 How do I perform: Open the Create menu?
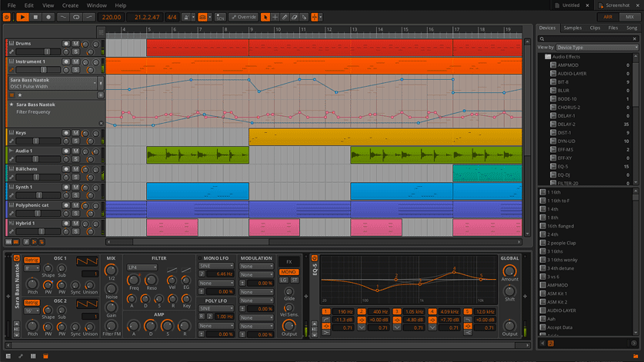coord(70,5)
